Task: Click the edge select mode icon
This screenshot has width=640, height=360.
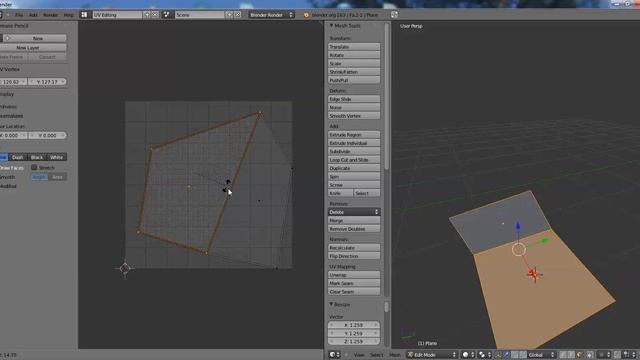Action: 571,355
